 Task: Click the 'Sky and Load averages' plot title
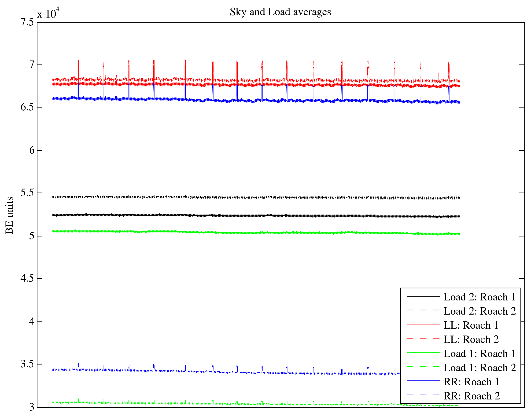(280, 12)
